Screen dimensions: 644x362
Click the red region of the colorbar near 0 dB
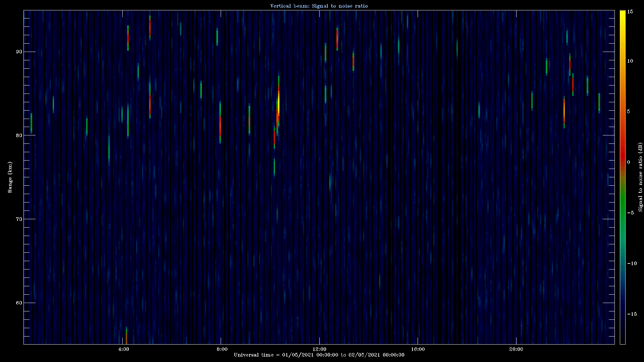(623, 158)
